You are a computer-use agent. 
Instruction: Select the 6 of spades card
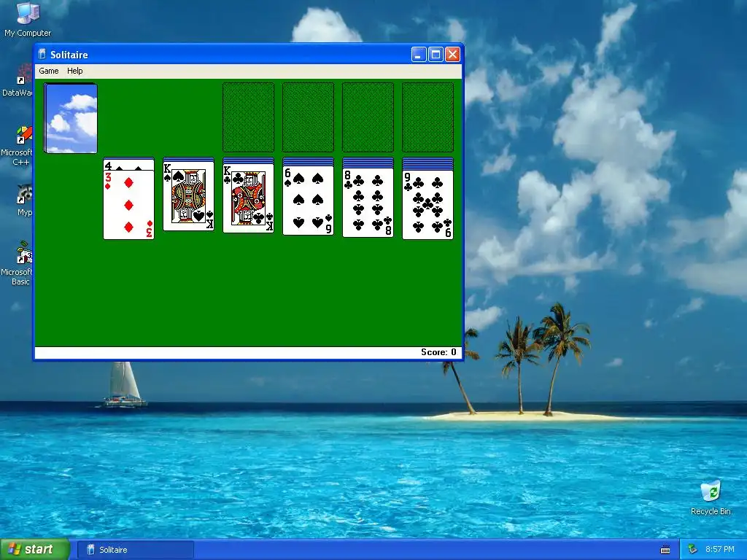pyautogui.click(x=309, y=201)
